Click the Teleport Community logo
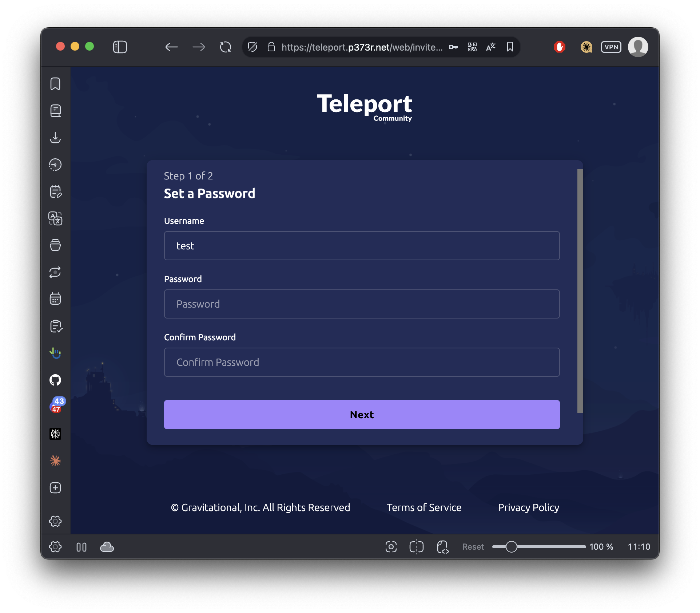700x613 pixels. coord(365,107)
